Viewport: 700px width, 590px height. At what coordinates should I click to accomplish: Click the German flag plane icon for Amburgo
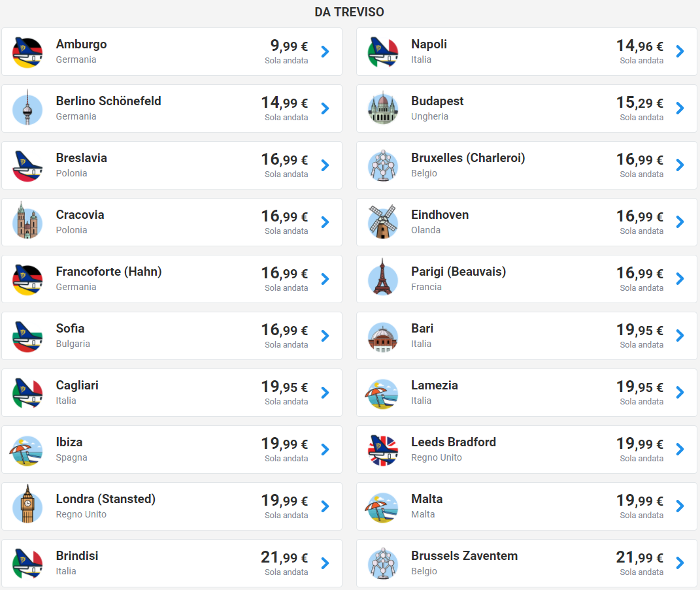[27, 52]
